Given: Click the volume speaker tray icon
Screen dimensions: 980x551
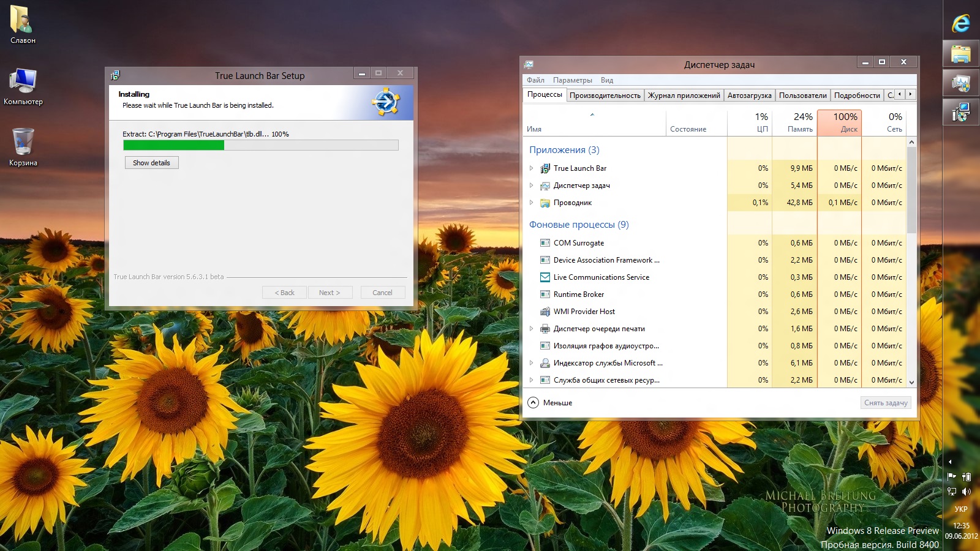Looking at the screenshot, I should click(x=967, y=492).
